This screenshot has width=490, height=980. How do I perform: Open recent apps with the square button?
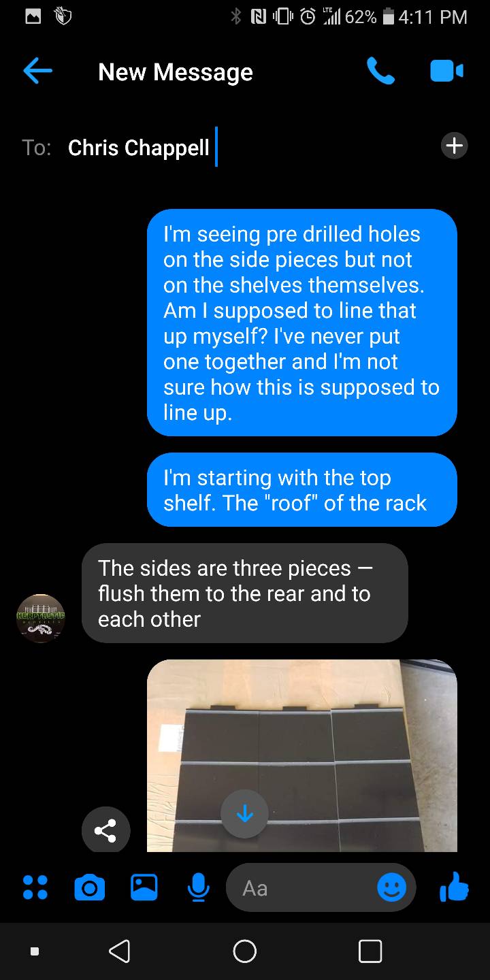(x=370, y=951)
